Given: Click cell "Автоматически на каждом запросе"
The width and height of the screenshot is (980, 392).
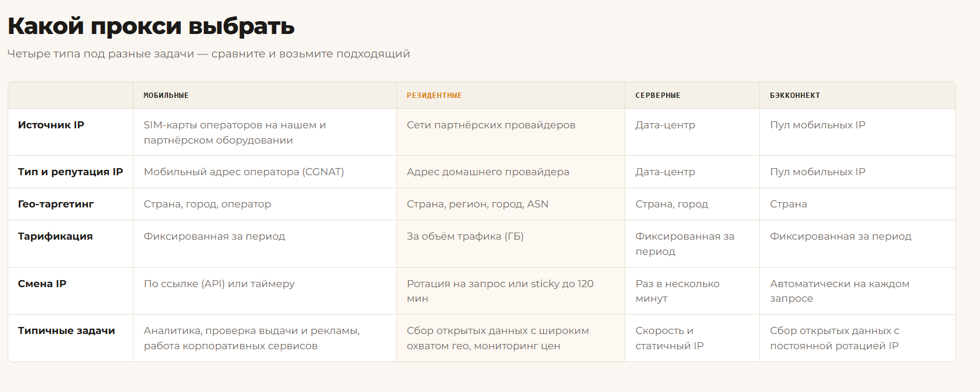Looking at the screenshot, I should click(x=839, y=291).
